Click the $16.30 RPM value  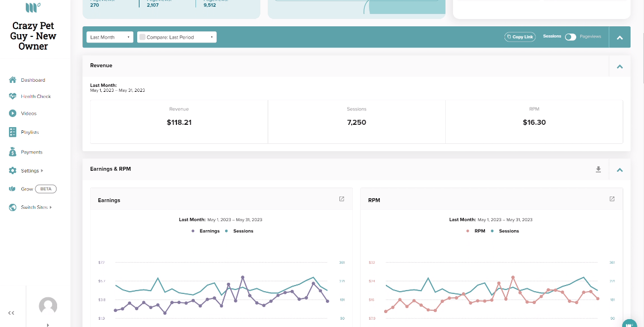click(x=534, y=123)
